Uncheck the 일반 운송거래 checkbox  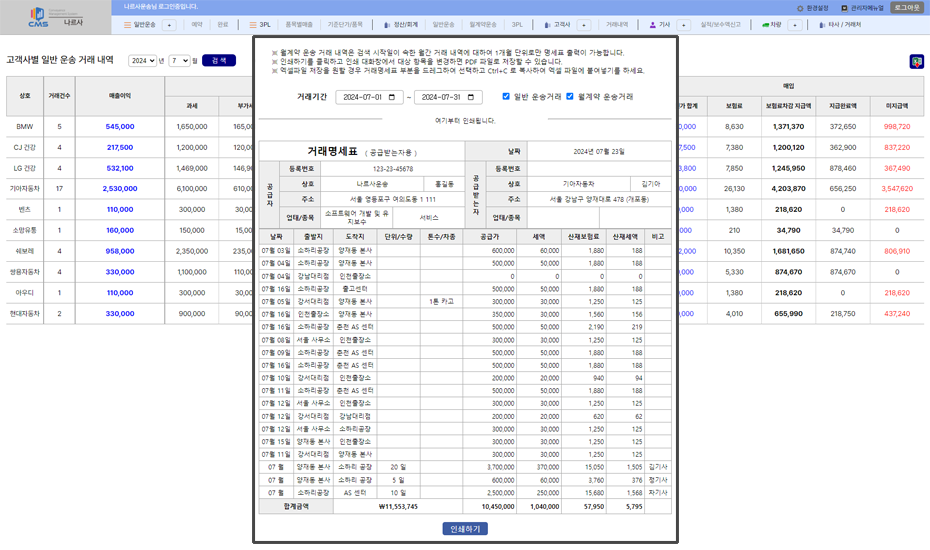pyautogui.click(x=506, y=96)
